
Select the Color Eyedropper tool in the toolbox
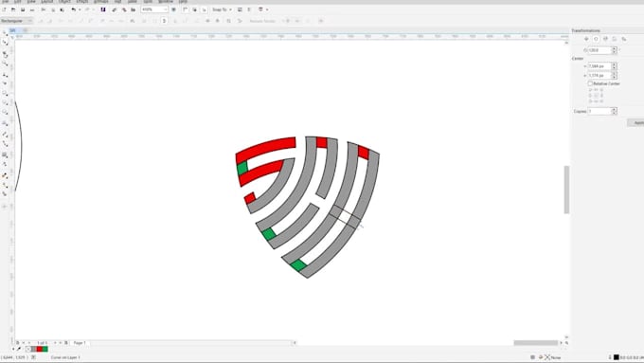5,175
